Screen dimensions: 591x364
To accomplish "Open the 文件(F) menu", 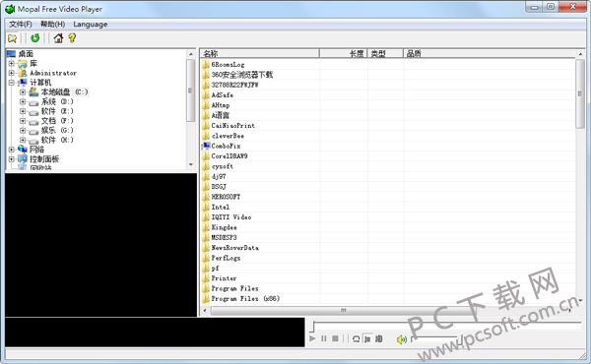I will click(21, 24).
